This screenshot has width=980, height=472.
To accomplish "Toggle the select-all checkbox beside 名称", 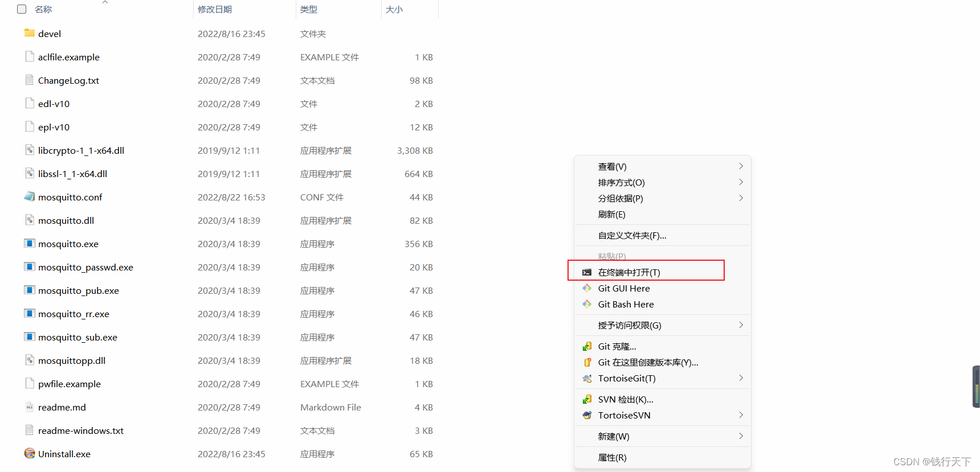I will tap(22, 9).
